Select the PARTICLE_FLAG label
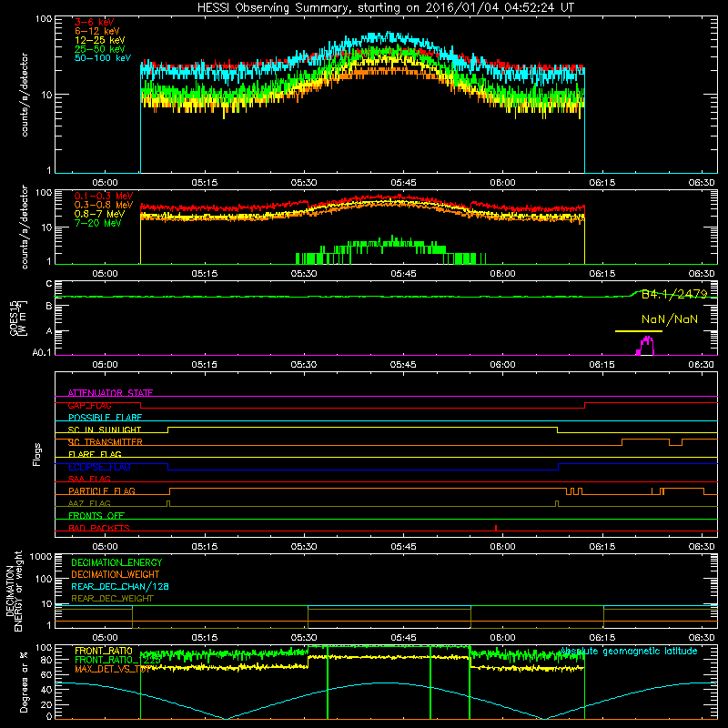Viewport: 728px width, 728px height. 102,491
